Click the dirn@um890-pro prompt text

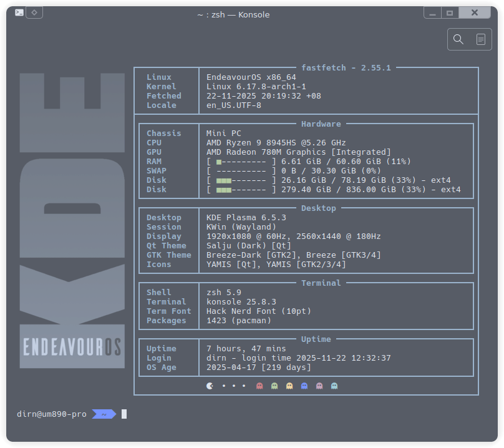pyautogui.click(x=52, y=414)
